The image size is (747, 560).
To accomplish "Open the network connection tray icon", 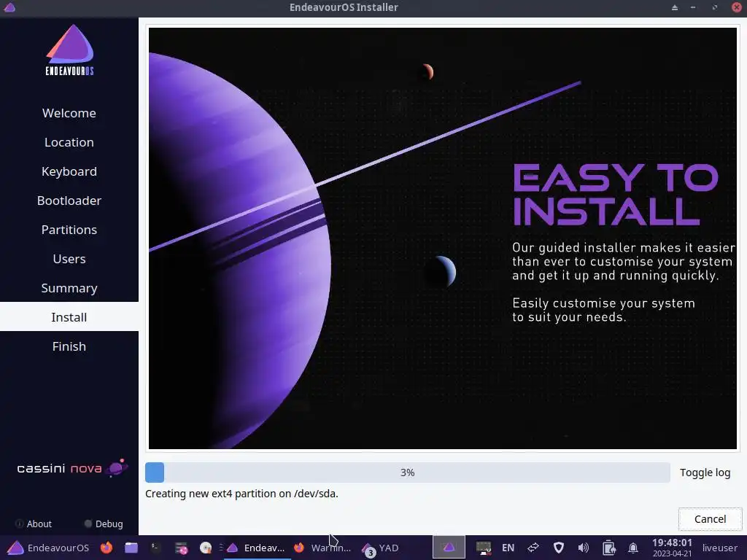I will click(x=533, y=548).
